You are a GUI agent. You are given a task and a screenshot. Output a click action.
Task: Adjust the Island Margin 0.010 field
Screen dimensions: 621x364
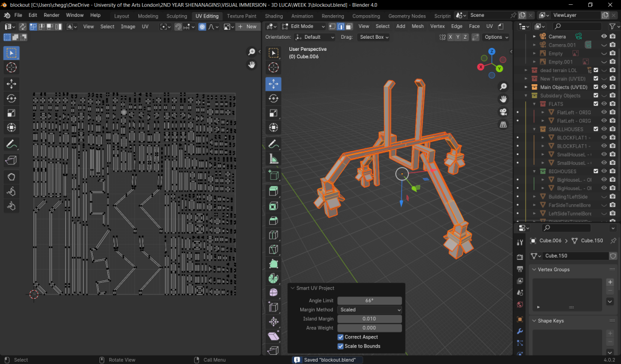pyautogui.click(x=369, y=319)
